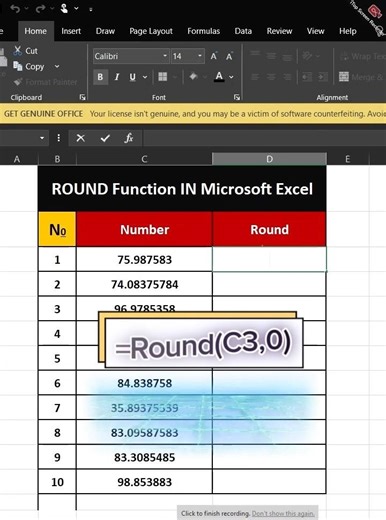
Task: Expand the Copy options dropdown arrow
Action: pyautogui.click(x=57, y=66)
